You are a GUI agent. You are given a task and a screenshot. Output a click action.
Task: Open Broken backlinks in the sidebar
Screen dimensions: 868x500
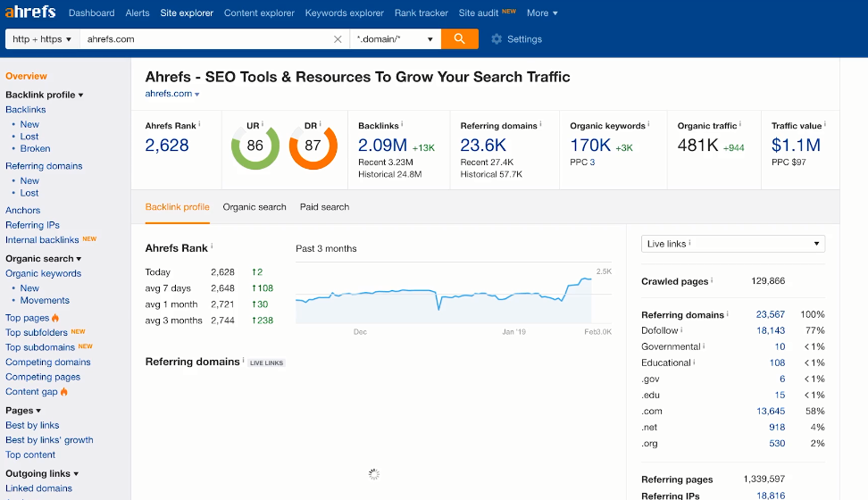(x=35, y=148)
